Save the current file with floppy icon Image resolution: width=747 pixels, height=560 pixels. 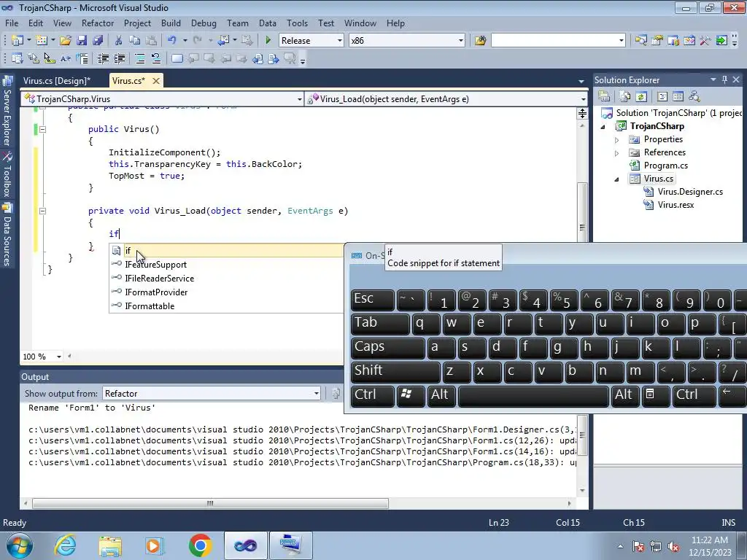pyautogui.click(x=82, y=41)
